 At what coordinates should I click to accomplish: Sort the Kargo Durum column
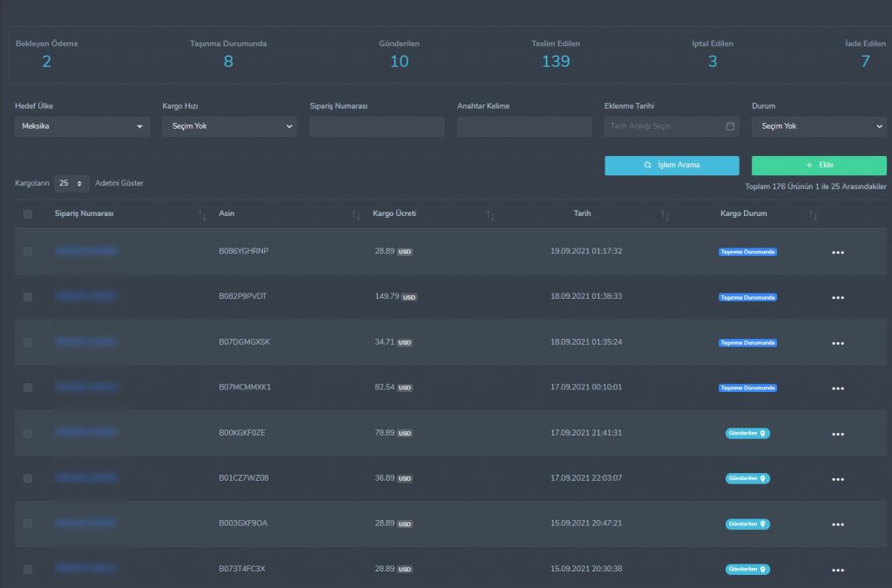point(813,215)
